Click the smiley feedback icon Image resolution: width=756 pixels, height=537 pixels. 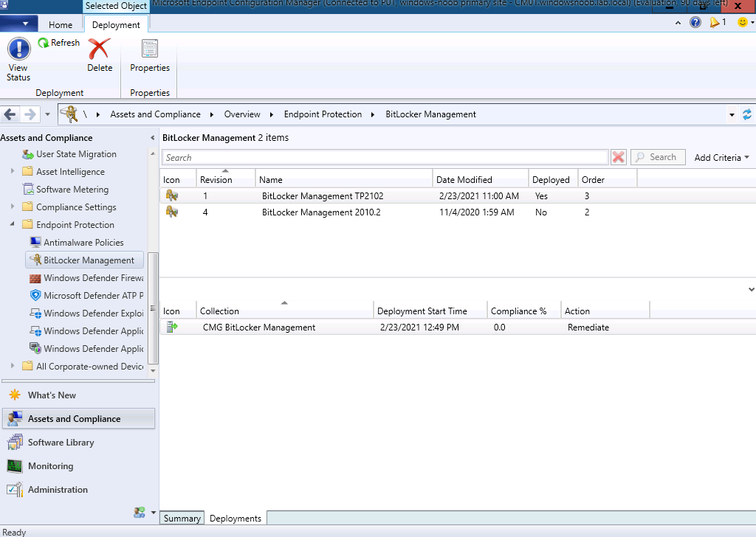click(x=743, y=22)
